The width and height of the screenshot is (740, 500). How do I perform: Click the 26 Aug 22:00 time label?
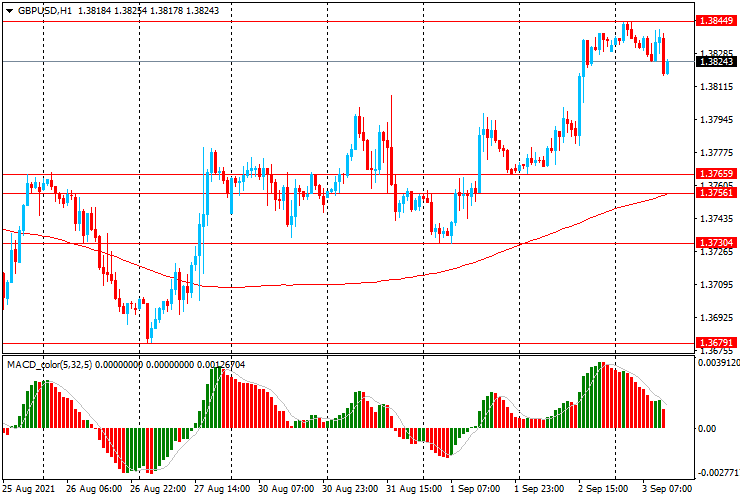point(158,489)
